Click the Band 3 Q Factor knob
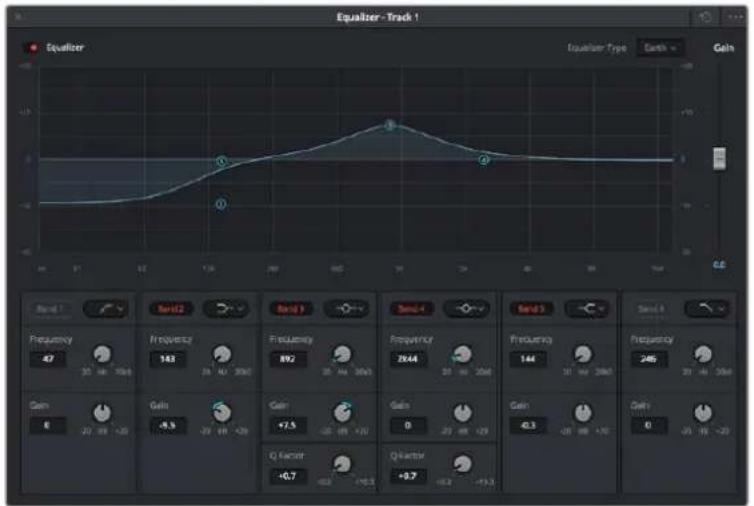 click(x=342, y=464)
